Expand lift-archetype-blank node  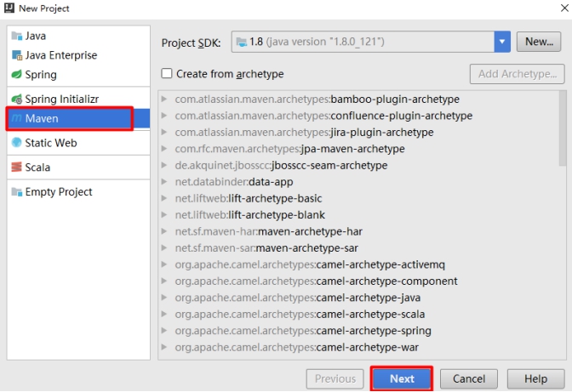click(164, 214)
